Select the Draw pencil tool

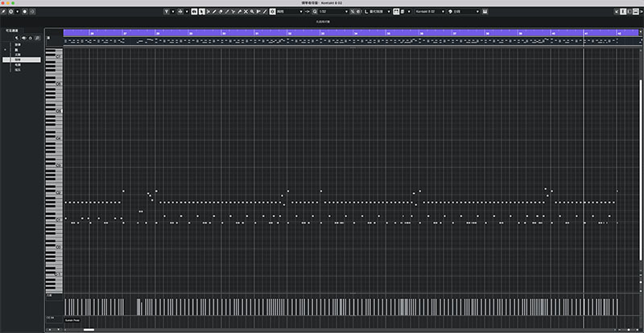click(214, 11)
